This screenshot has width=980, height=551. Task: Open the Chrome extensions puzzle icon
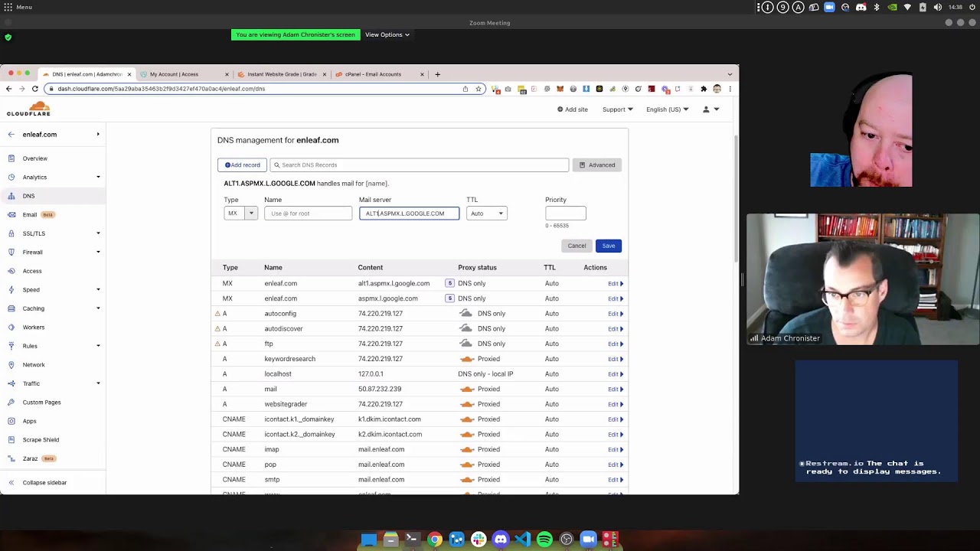(704, 89)
